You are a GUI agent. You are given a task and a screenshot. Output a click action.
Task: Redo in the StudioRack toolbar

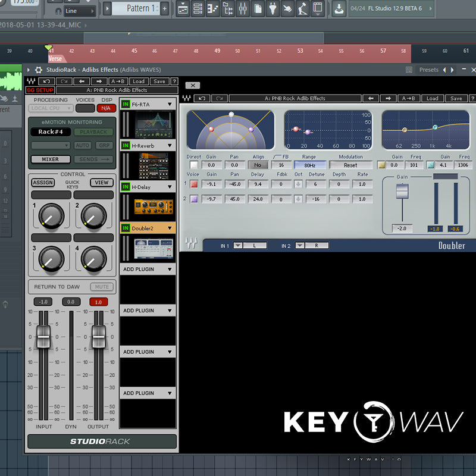(x=64, y=81)
